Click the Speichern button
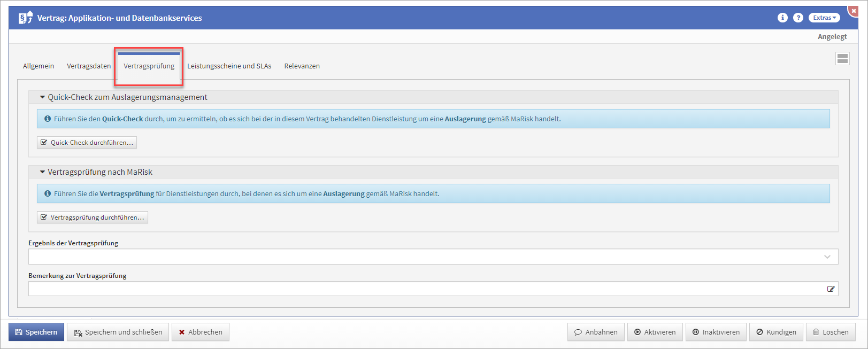 36,332
